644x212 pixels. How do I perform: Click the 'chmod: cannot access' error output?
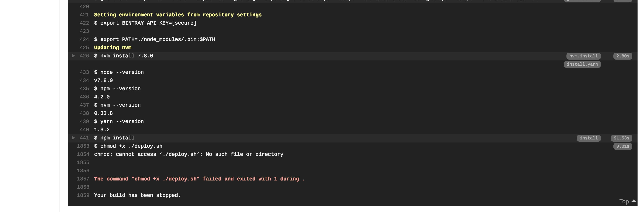(189, 154)
